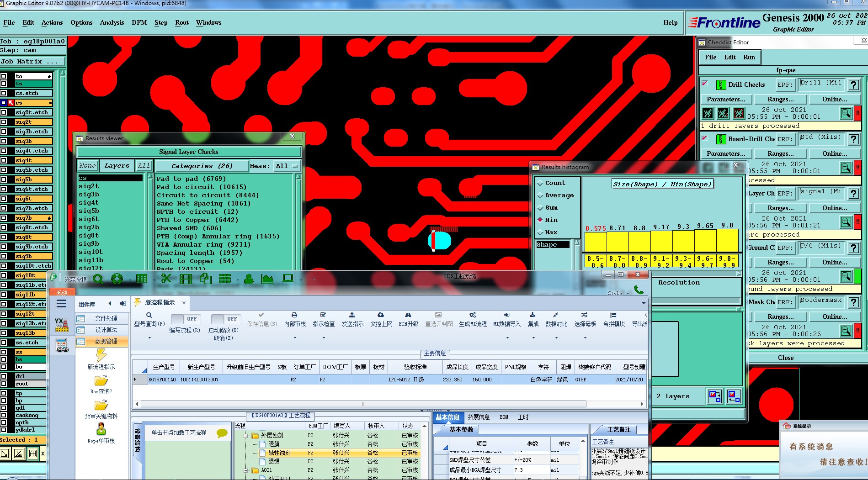Click the None button in Results viewer

click(87, 166)
